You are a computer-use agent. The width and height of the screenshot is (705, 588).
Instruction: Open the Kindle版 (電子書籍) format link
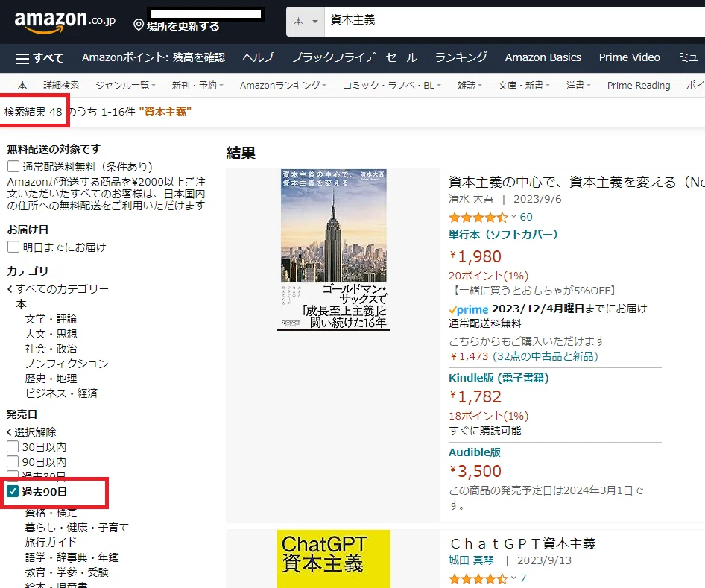499,378
